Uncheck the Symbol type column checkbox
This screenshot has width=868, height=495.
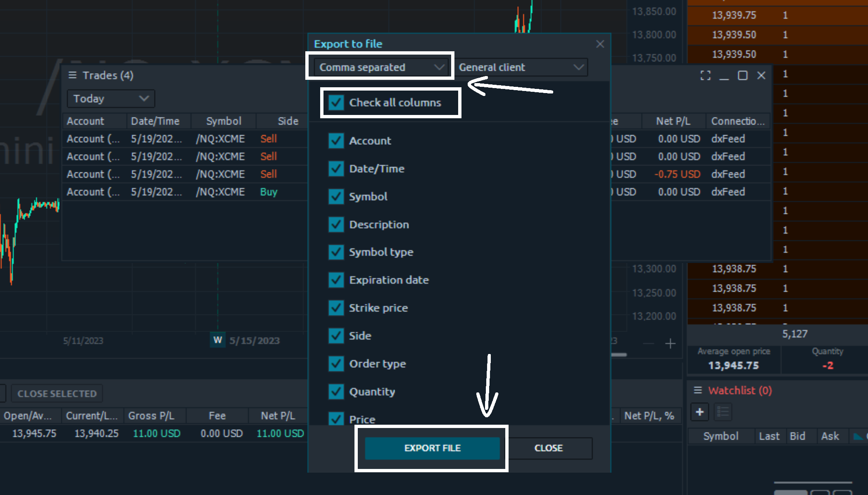(336, 252)
